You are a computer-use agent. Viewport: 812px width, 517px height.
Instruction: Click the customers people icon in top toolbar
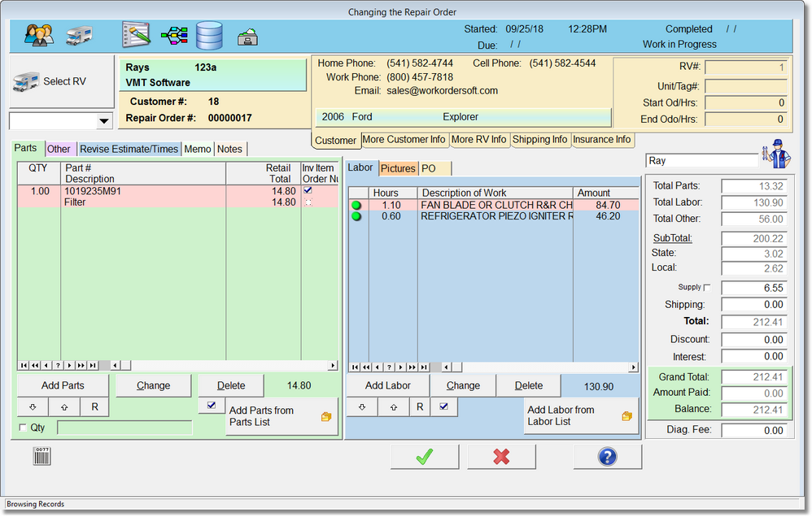[x=38, y=36]
